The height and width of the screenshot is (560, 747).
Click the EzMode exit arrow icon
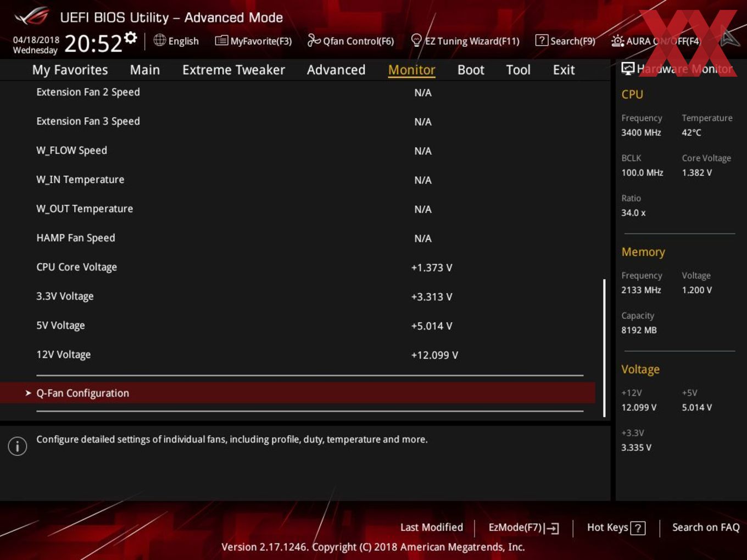coord(552,528)
